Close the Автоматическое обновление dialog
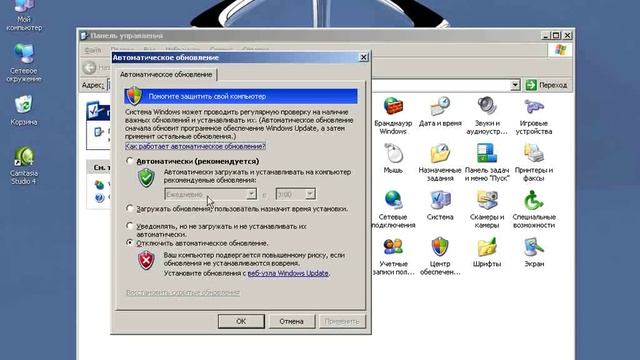The width and height of the screenshot is (640, 360). click(x=363, y=58)
